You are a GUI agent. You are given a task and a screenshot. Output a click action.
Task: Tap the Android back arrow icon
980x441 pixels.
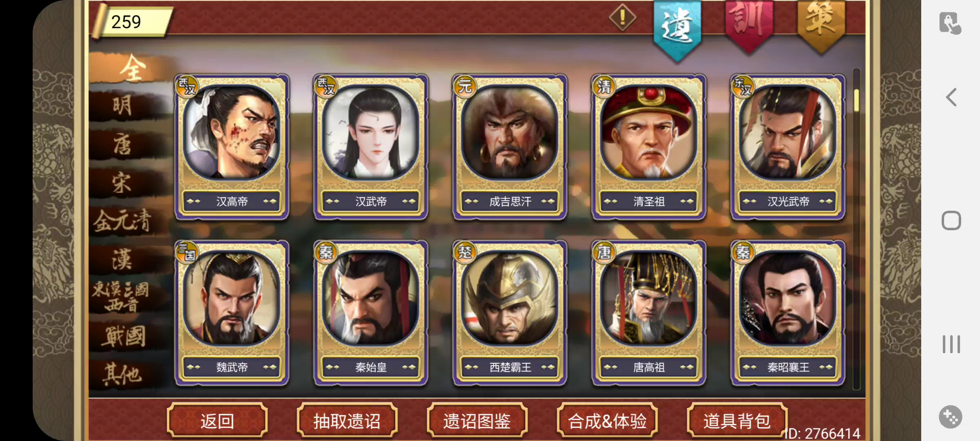(951, 98)
